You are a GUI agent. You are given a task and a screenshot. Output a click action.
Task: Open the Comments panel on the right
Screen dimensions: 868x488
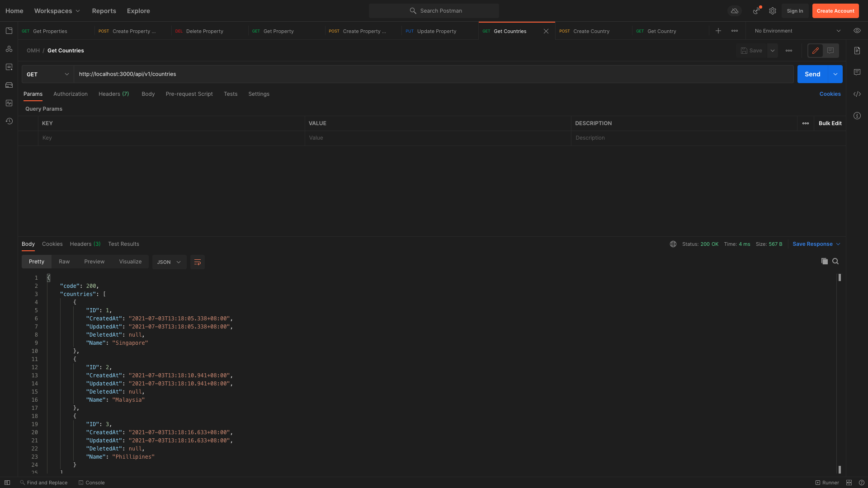pyautogui.click(x=858, y=72)
